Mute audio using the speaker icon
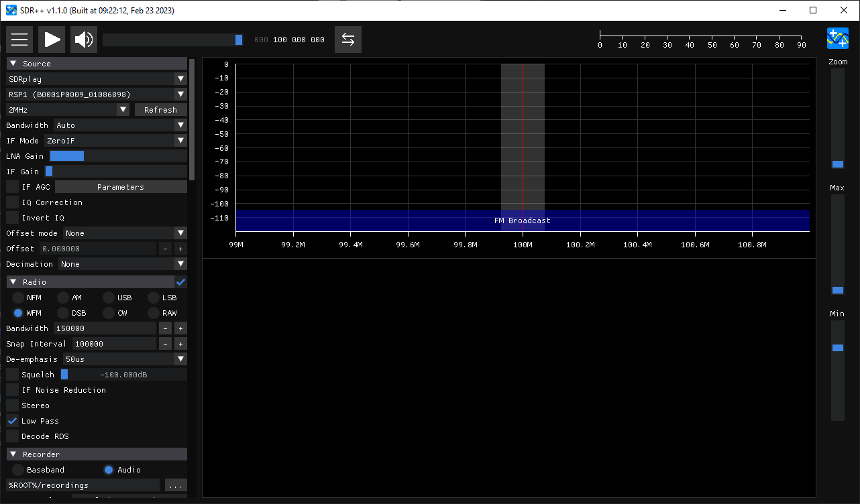The height and width of the screenshot is (504, 860). [83, 39]
